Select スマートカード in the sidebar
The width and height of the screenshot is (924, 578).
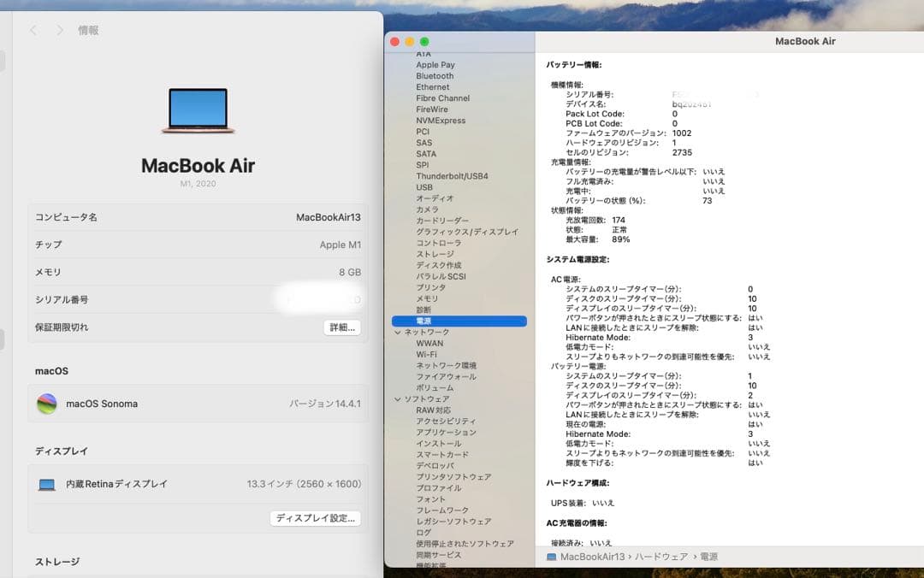[442, 455]
